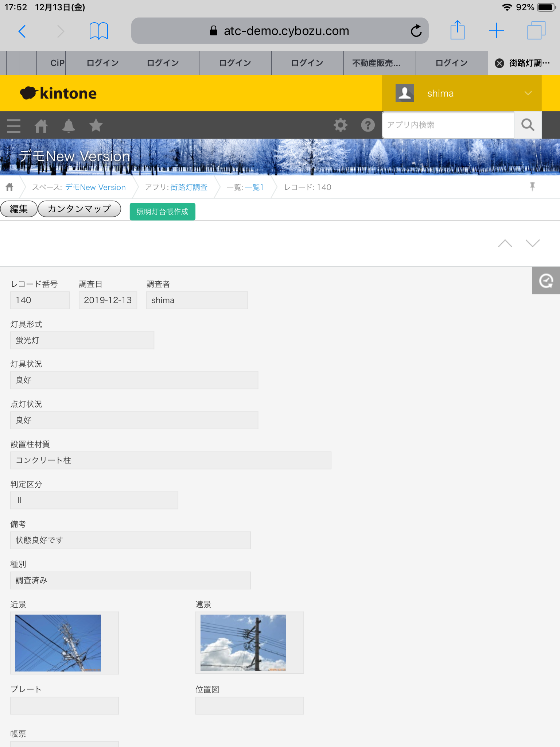Click the shima user avatar icon

[405, 93]
